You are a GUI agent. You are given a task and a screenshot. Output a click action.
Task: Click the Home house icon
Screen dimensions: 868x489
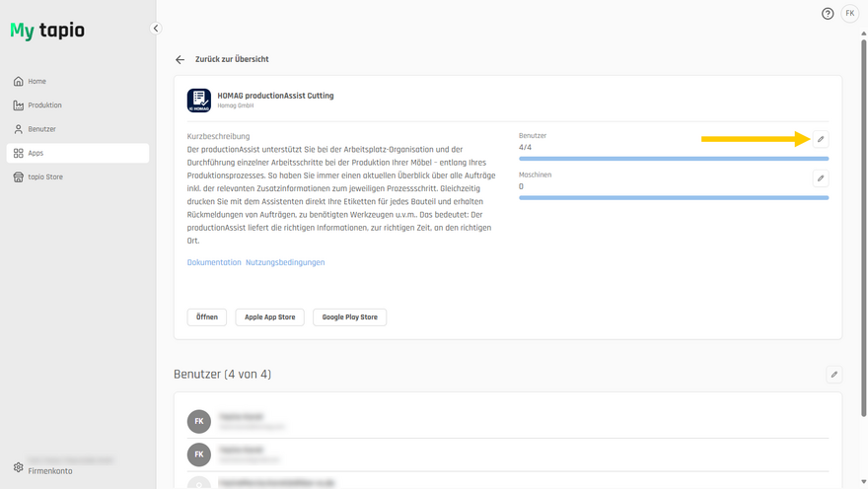[19, 81]
